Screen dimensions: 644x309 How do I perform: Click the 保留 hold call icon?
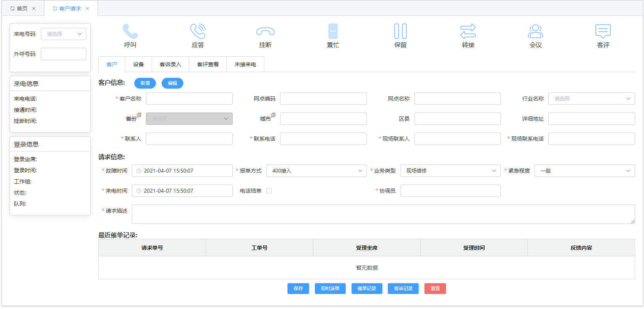tap(400, 32)
